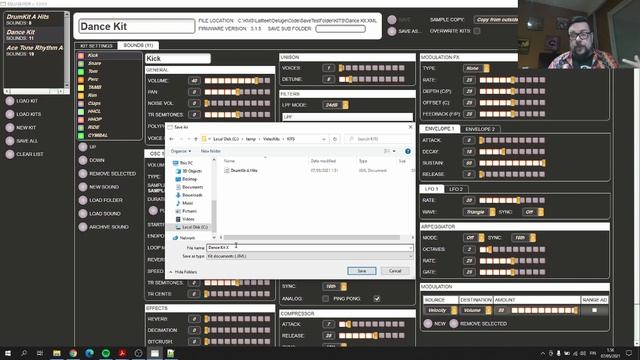Open the Modulation FX Type dropdown
The width and height of the screenshot is (640, 360).
[x=476, y=68]
